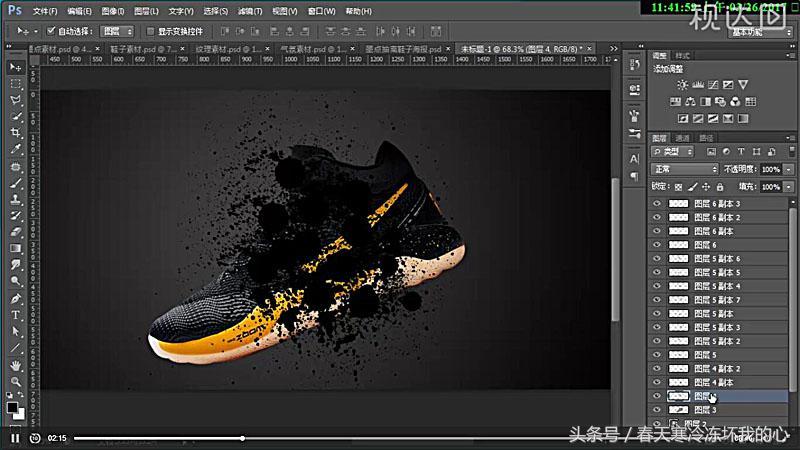
Task: Select the Gradient tool
Action: point(16,248)
